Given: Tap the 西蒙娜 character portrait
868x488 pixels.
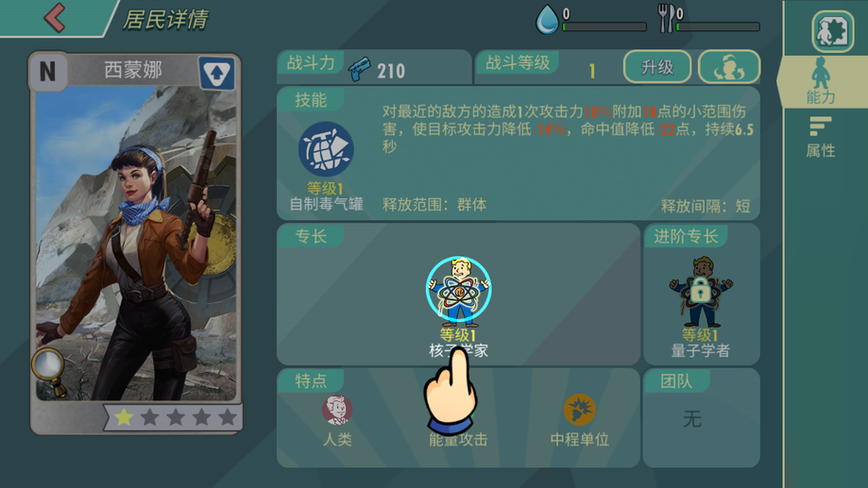Looking at the screenshot, I should (x=136, y=244).
